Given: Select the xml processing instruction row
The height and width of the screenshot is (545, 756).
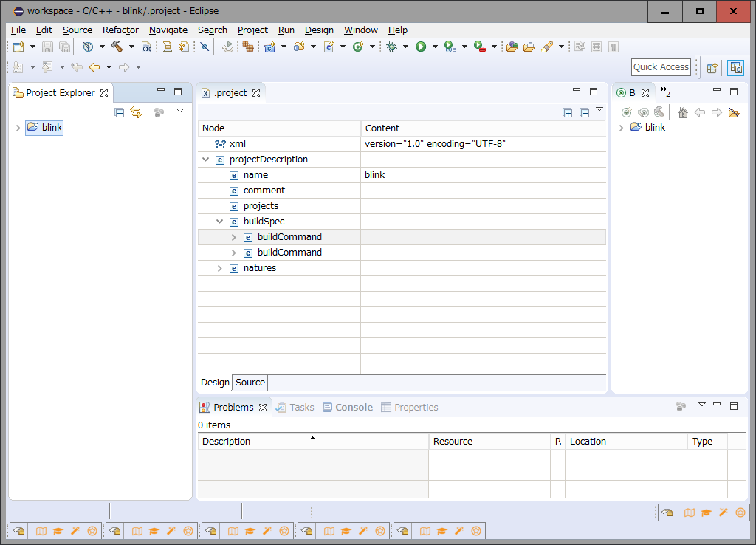Looking at the screenshot, I should tap(401, 144).
